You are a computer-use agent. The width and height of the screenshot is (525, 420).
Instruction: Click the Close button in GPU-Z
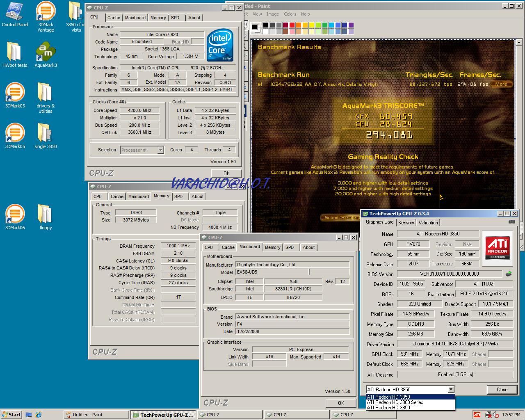pyautogui.click(x=502, y=390)
